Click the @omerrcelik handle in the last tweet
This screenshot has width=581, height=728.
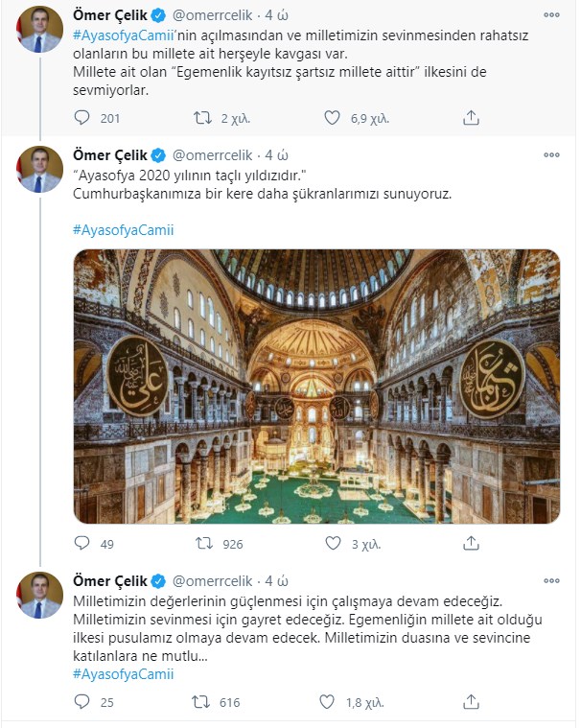(x=212, y=582)
